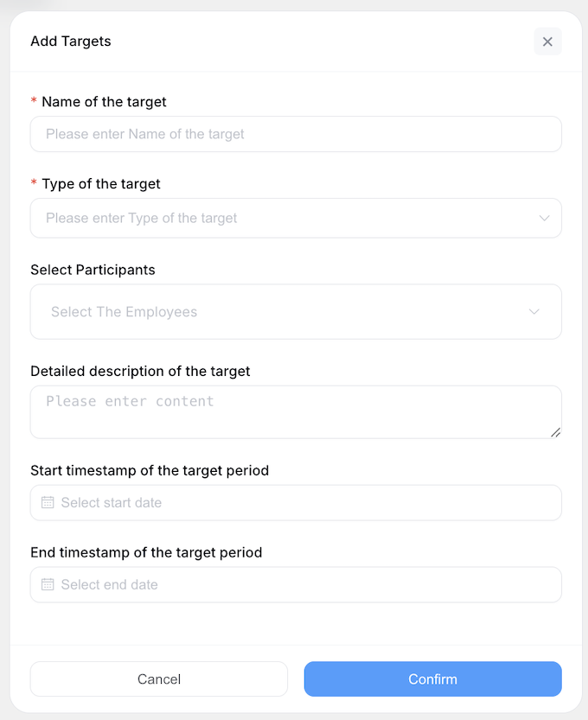
Task: Close the Add Targets dialog
Action: 547,41
